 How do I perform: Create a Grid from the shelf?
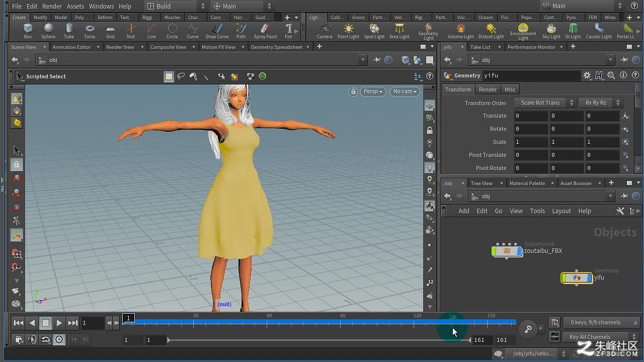click(x=110, y=31)
